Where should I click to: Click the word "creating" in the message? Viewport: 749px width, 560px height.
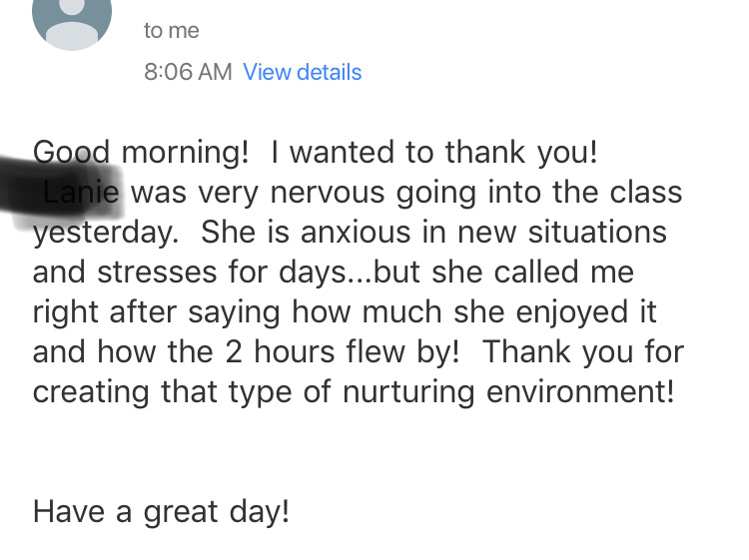click(x=91, y=392)
